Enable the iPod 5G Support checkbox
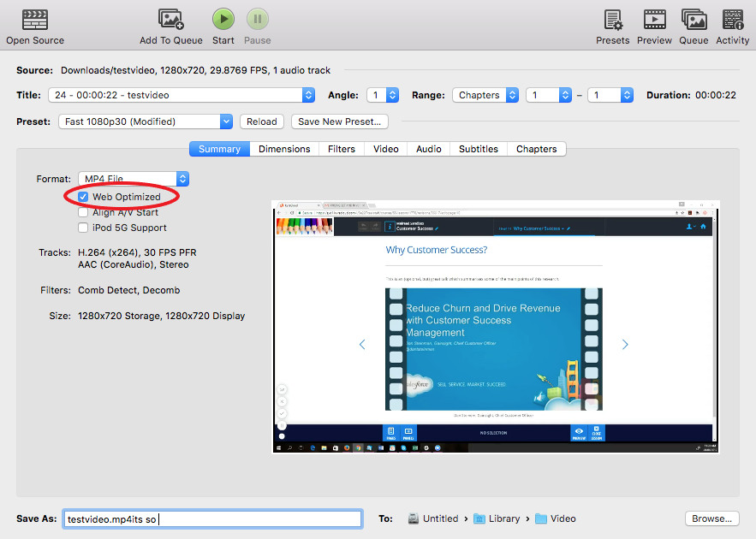This screenshot has width=756, height=539. [83, 228]
